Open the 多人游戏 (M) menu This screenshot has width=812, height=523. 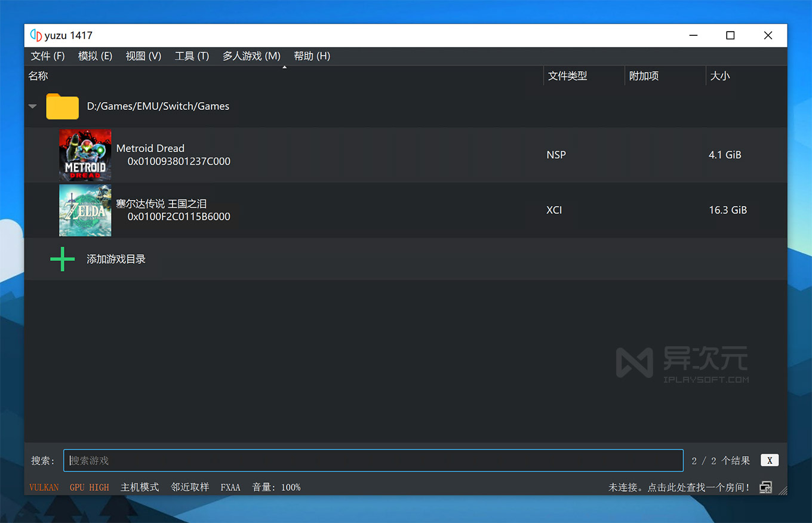251,56
